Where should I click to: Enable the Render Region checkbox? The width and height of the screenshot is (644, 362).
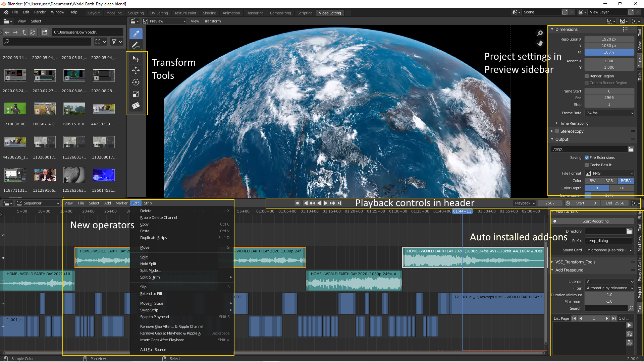tap(587, 76)
